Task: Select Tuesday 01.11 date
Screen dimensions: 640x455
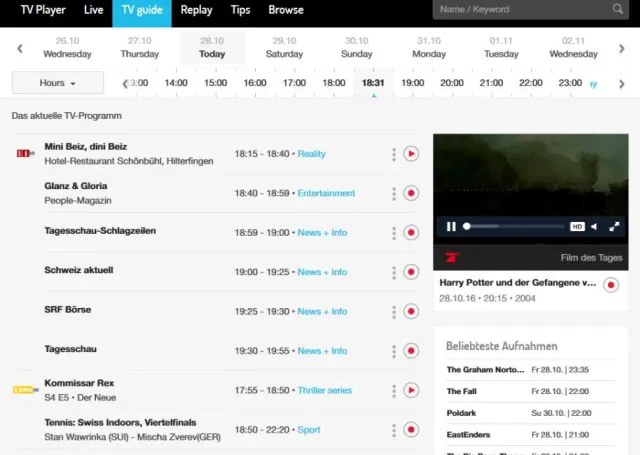Action: 501,47
